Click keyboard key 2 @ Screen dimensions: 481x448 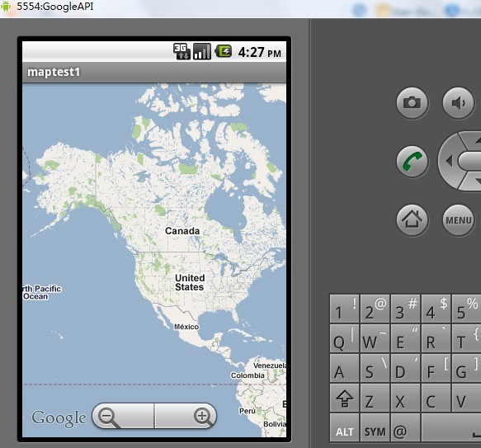click(x=375, y=309)
